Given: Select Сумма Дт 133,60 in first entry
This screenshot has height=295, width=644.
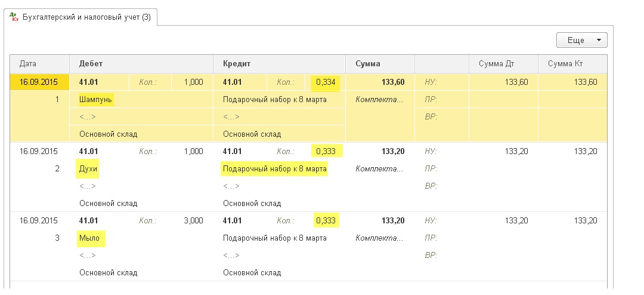Looking at the screenshot, I should click(503, 82).
